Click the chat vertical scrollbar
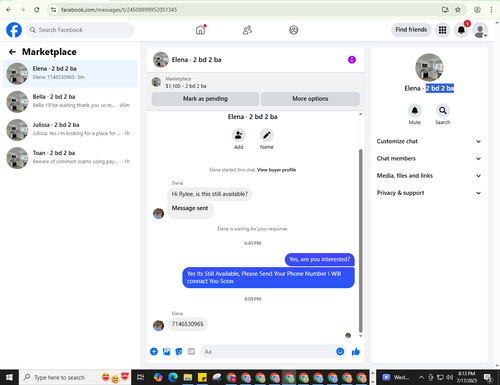Viewport: 500px width, 385px height. pyautogui.click(x=360, y=240)
